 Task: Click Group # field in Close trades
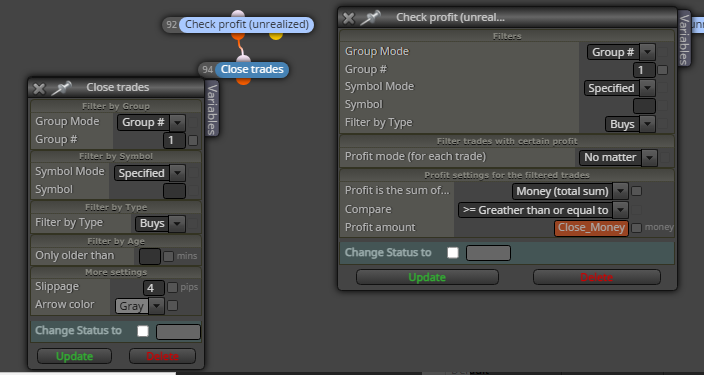coord(174,141)
